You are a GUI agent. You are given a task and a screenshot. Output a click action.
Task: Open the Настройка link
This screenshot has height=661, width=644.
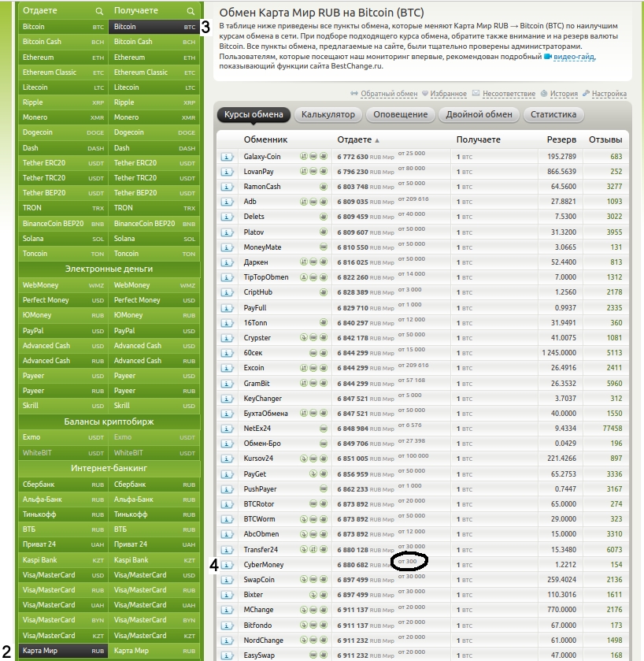[x=609, y=94]
